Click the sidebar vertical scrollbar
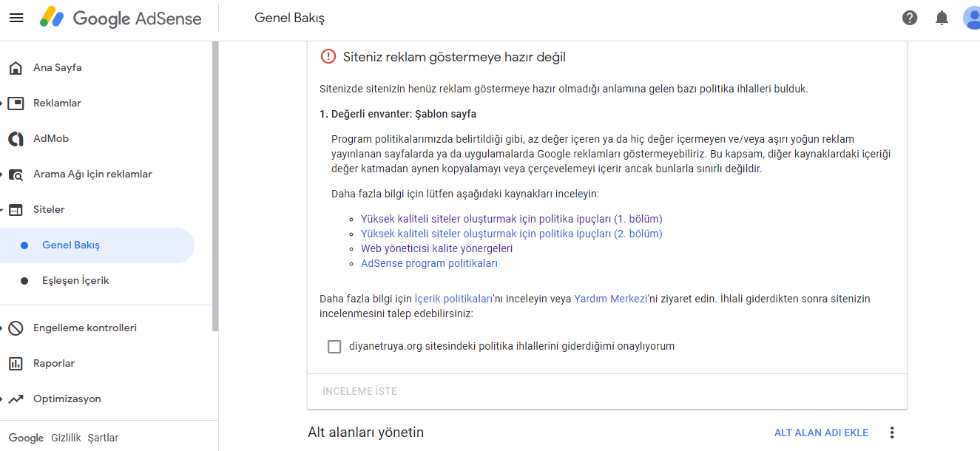The width and height of the screenshot is (980, 451). pyautogui.click(x=215, y=185)
